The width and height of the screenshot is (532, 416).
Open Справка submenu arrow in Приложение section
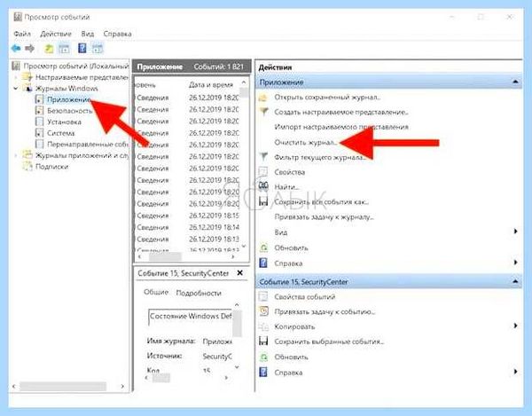[516, 263]
